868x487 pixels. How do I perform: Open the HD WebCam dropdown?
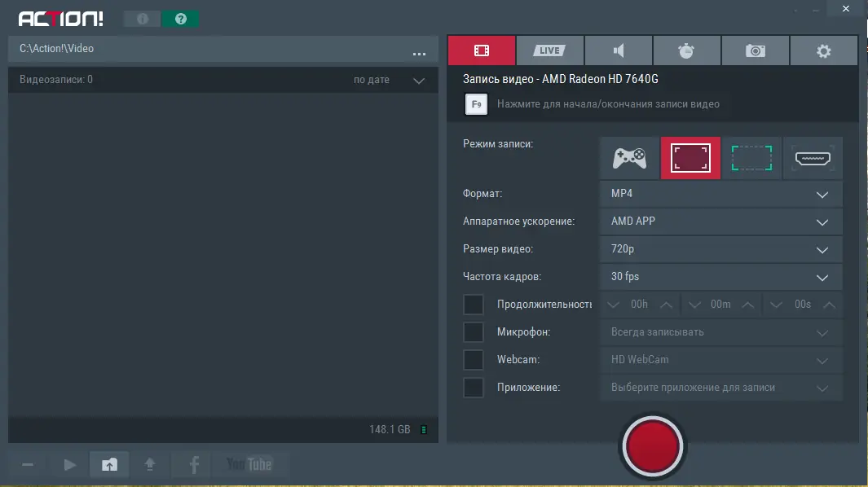720,360
